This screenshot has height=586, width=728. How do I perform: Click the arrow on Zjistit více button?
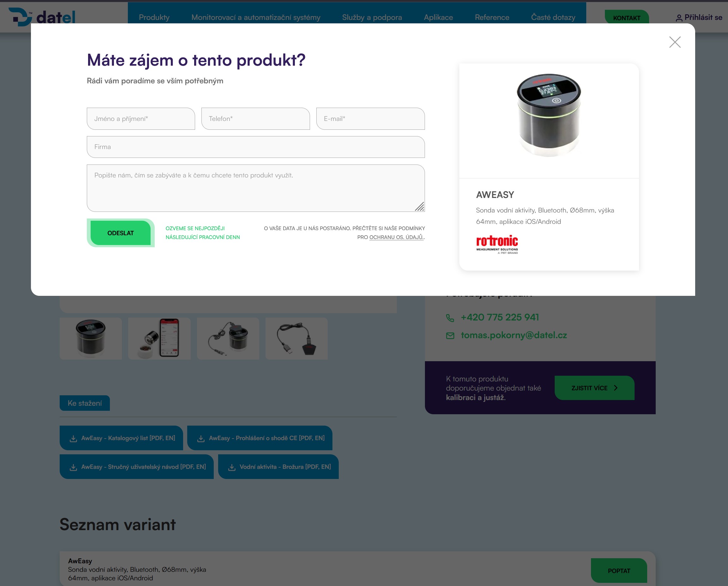[616, 388]
